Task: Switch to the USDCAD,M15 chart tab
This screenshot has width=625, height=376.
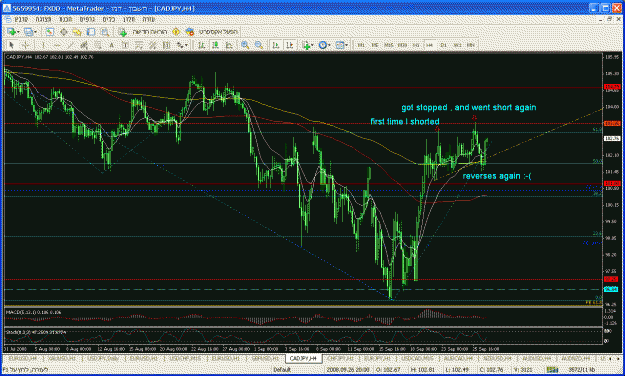Action: pyautogui.click(x=417, y=359)
